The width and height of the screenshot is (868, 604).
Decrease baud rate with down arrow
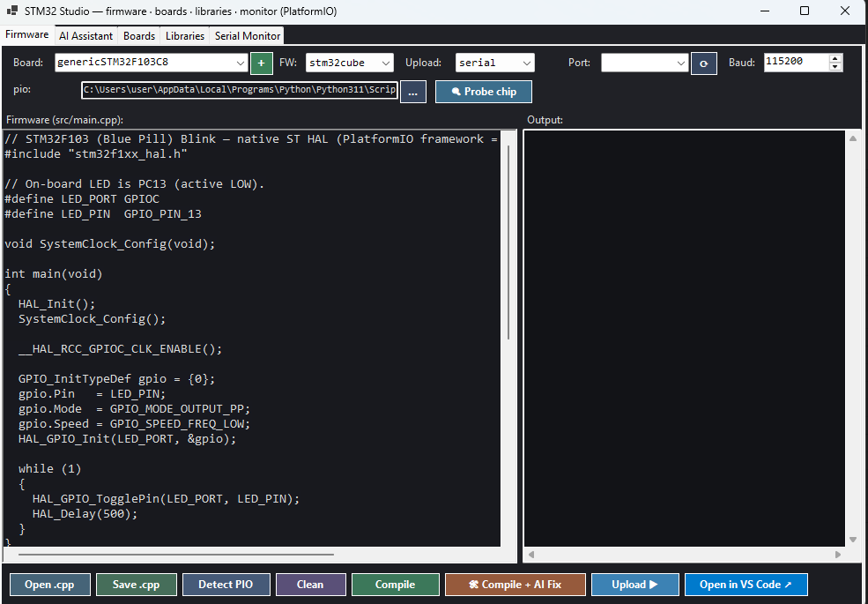coord(835,67)
